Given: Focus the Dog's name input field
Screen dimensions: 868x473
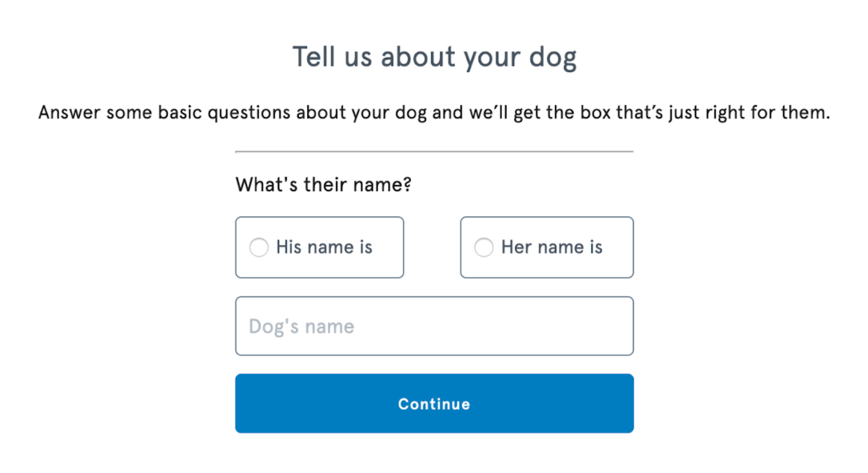Looking at the screenshot, I should pyautogui.click(x=434, y=326).
